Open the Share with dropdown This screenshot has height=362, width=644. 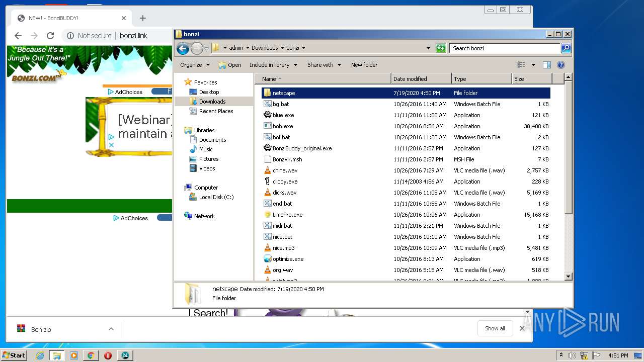(x=325, y=65)
